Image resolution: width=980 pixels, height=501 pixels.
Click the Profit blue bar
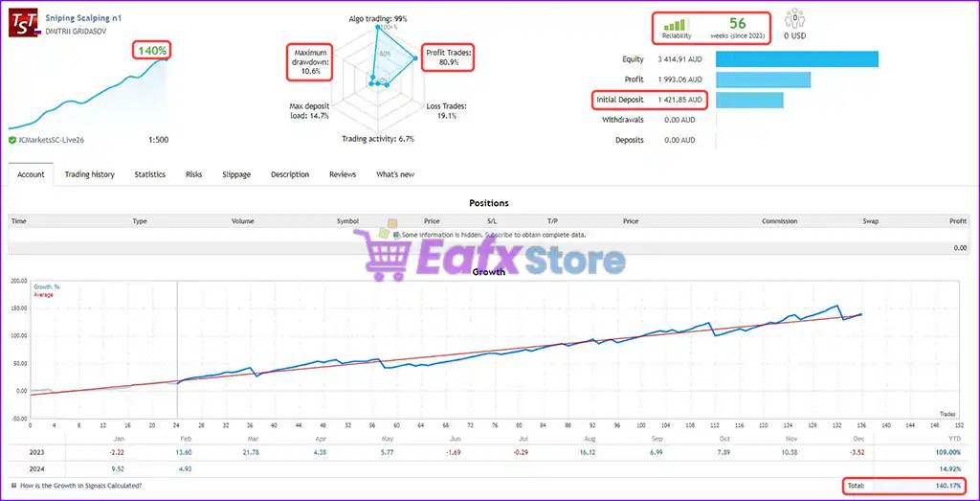pos(763,80)
